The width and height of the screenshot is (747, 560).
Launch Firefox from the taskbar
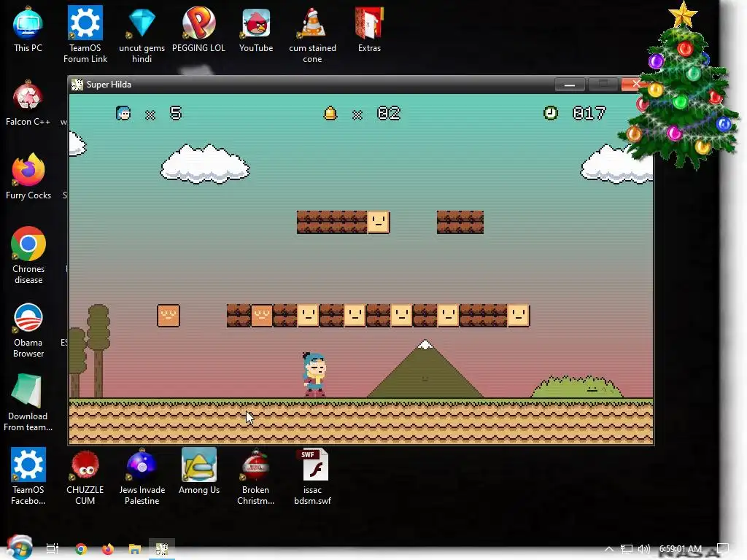(108, 549)
